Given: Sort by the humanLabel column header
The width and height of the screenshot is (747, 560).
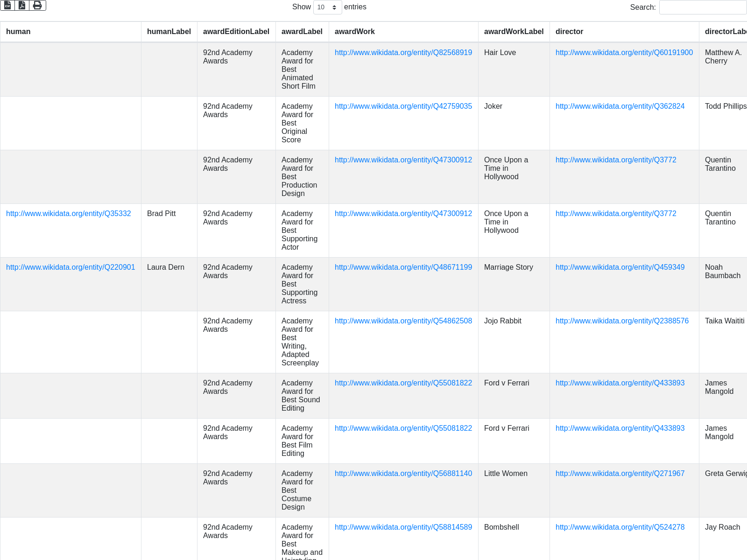Looking at the screenshot, I should pyautogui.click(x=169, y=32).
